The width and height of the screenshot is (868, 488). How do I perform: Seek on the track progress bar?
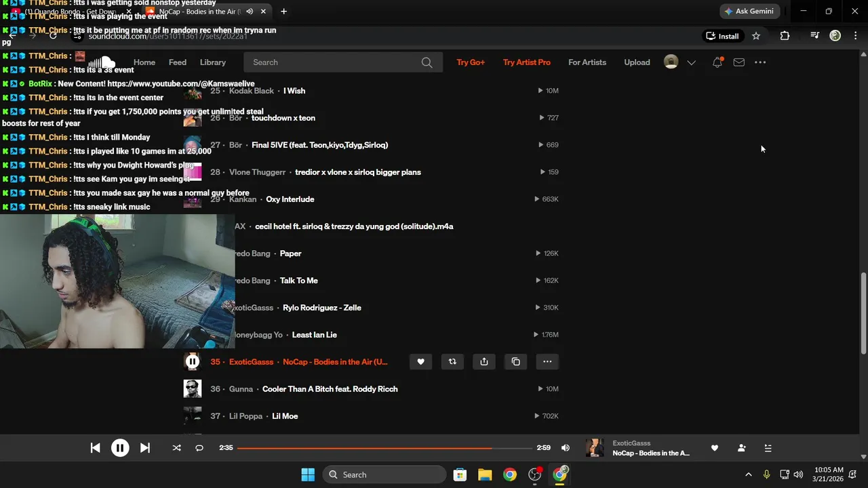[384, 448]
